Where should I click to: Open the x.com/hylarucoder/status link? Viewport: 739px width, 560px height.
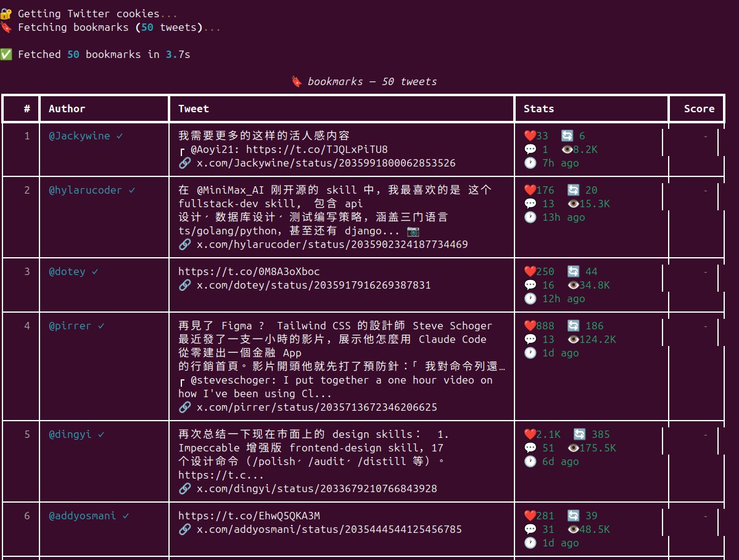(x=332, y=245)
